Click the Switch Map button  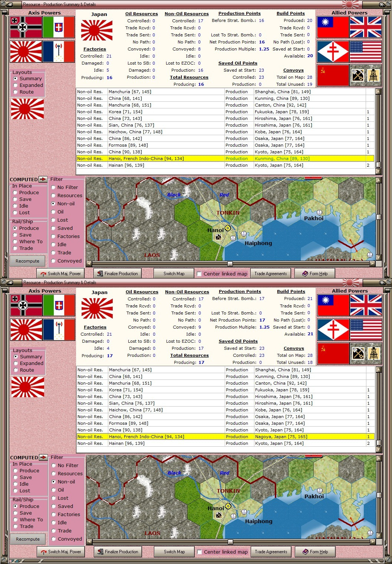[174, 273]
